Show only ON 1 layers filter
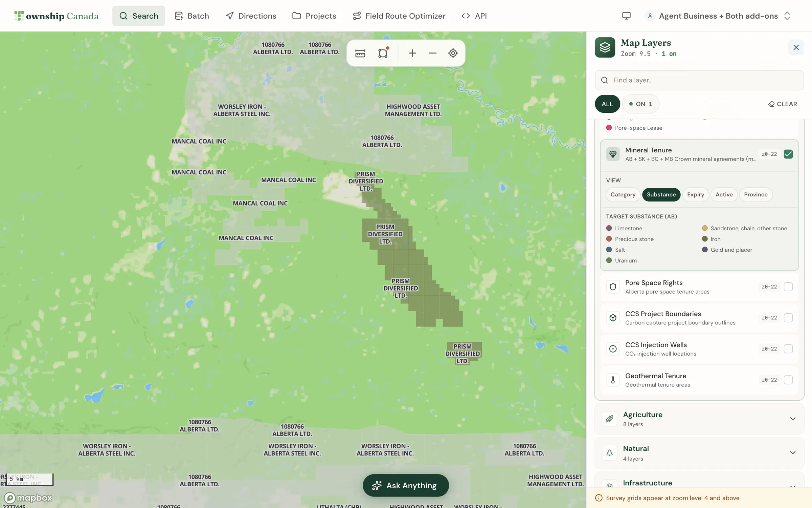 click(640, 104)
